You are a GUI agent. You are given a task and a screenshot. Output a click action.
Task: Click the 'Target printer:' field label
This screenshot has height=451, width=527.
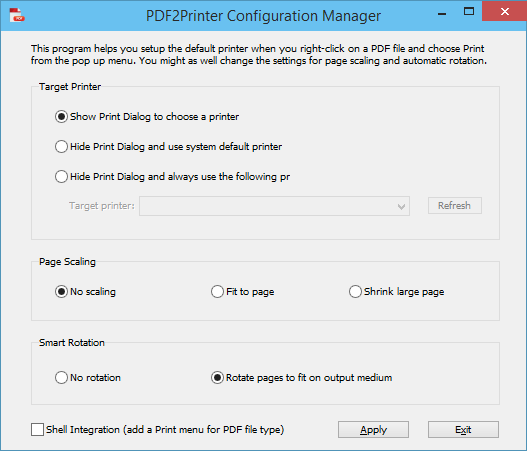pyautogui.click(x=102, y=206)
